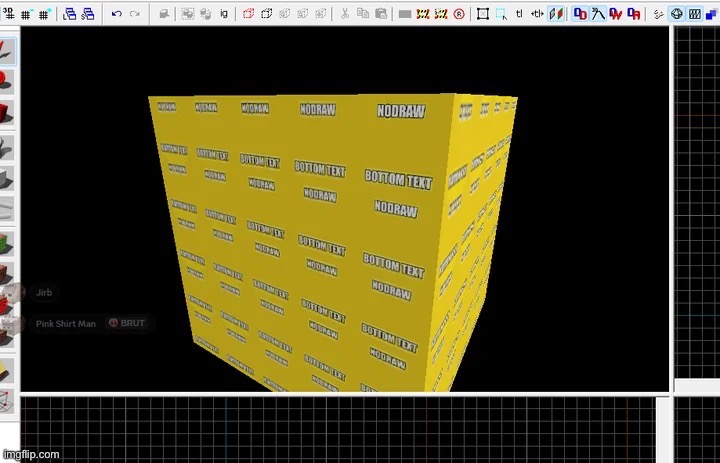Click the smaller grid size icon

tap(25, 14)
